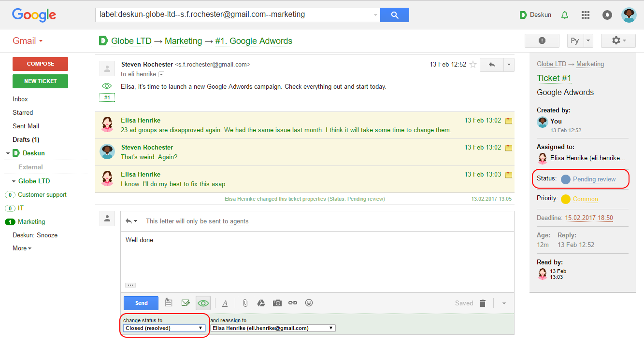
Task: Insert photo with camera icon
Action: pos(277,303)
